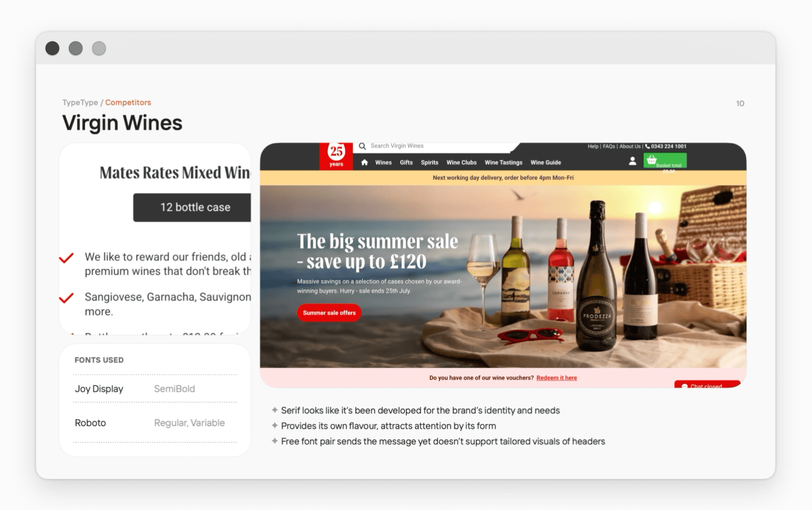Click the Virgin Wines 25 years logo
The height and width of the screenshot is (510, 812).
click(336, 156)
